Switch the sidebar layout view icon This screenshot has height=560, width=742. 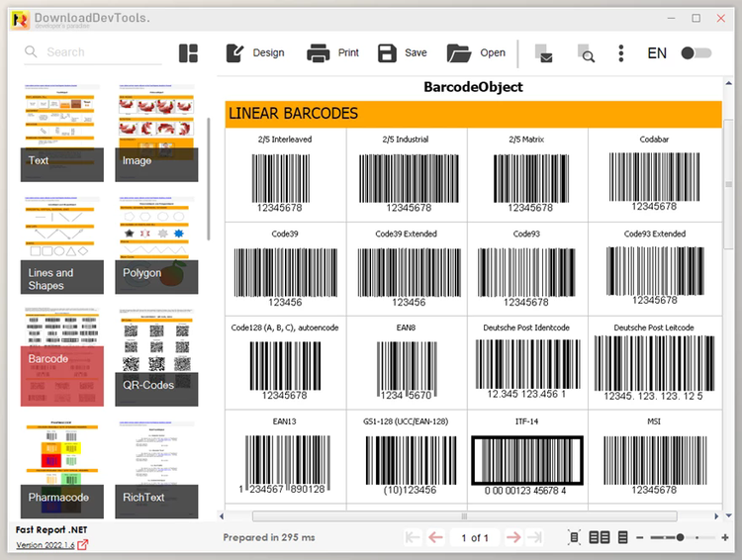click(x=188, y=53)
